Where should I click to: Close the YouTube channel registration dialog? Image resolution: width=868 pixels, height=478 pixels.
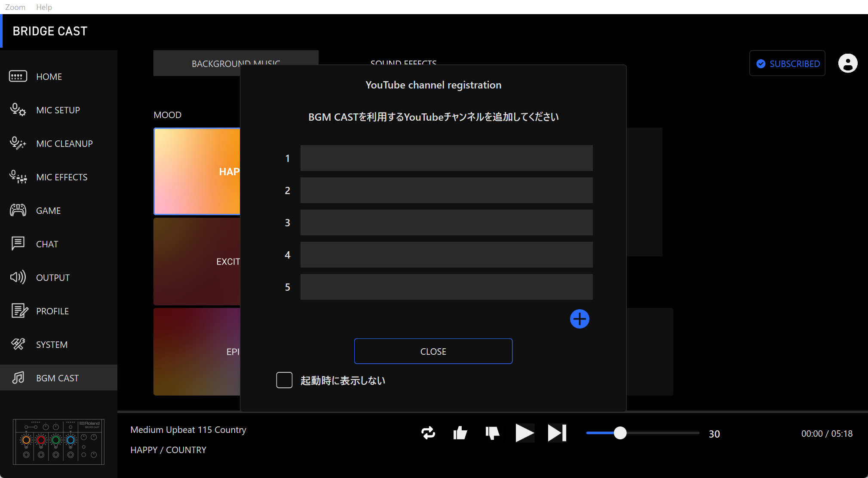pyautogui.click(x=433, y=351)
